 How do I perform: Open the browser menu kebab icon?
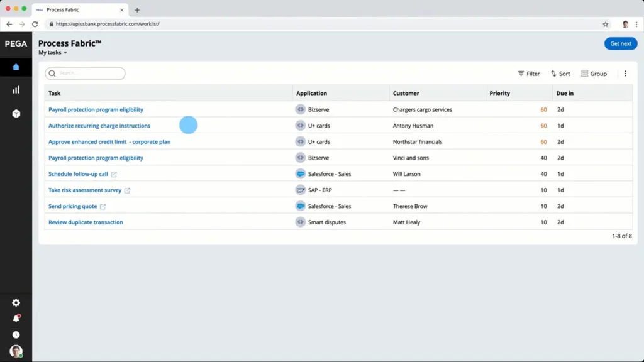[x=636, y=25]
